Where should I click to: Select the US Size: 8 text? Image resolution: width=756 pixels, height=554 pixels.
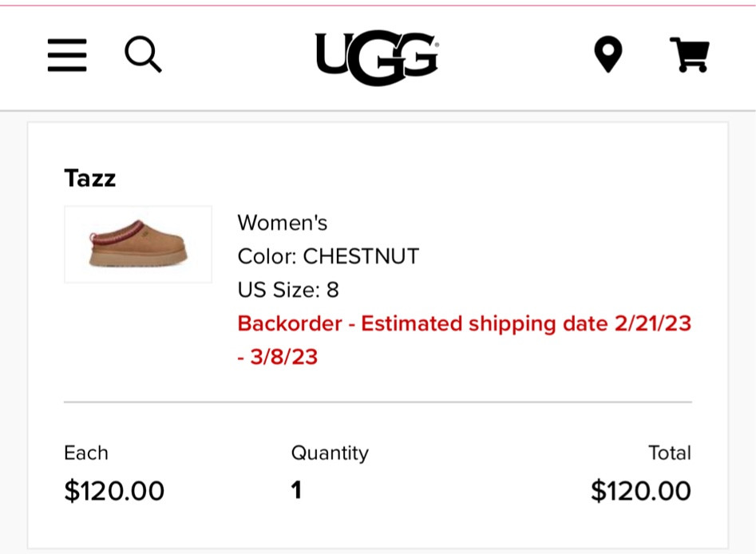pyautogui.click(x=288, y=291)
